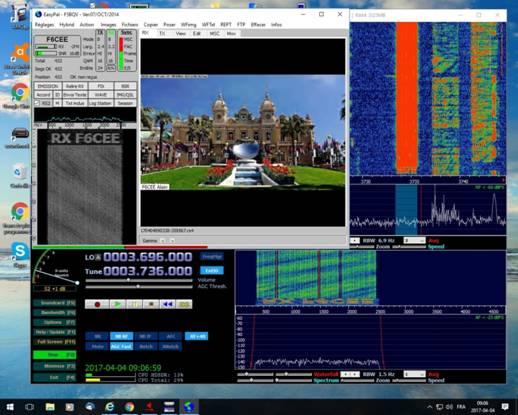
Task: Toggle the ExtIO button beside the Tune frequency
Action: click(212, 270)
